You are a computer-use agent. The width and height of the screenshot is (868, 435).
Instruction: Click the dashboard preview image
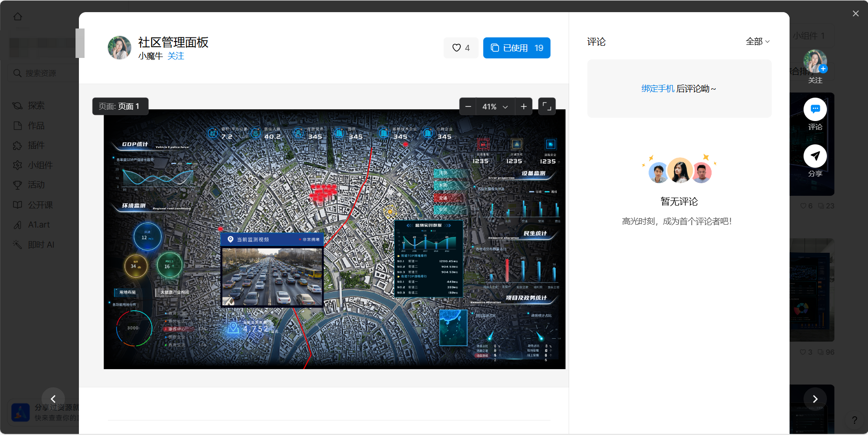(x=334, y=239)
